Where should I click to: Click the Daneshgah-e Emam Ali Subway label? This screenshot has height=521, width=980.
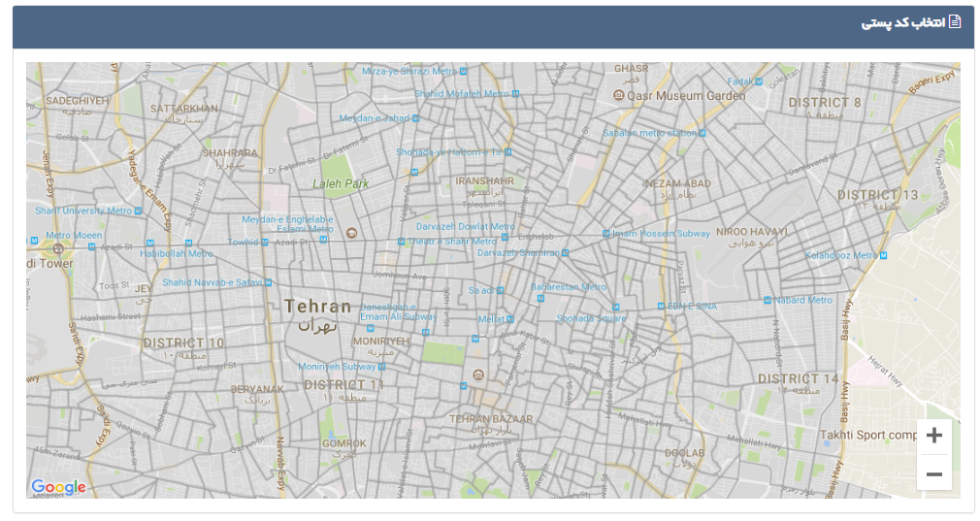click(x=398, y=311)
